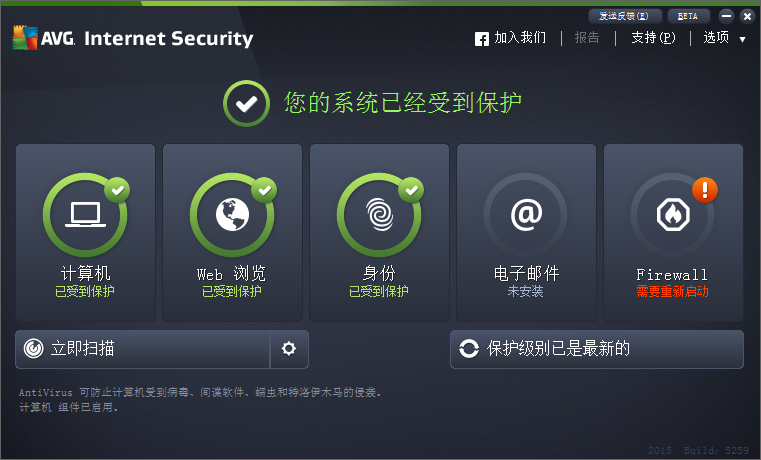Click the 发送反馈 feedback button

point(625,16)
